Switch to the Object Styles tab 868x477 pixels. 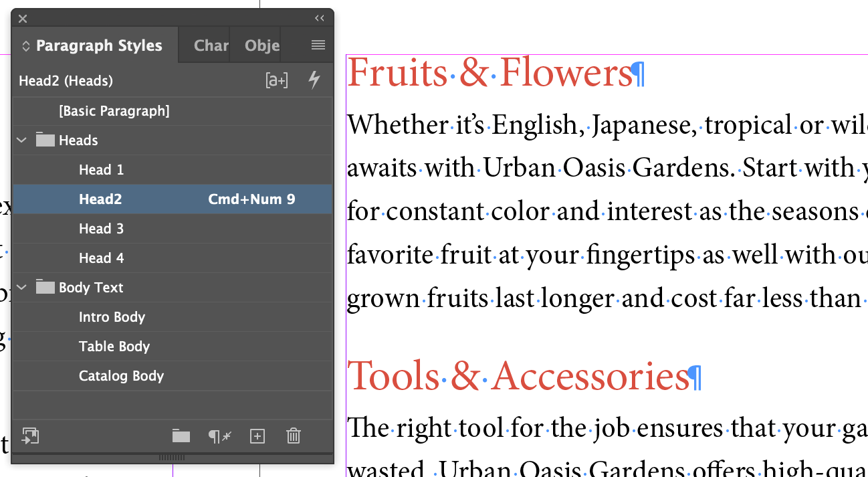(262, 45)
